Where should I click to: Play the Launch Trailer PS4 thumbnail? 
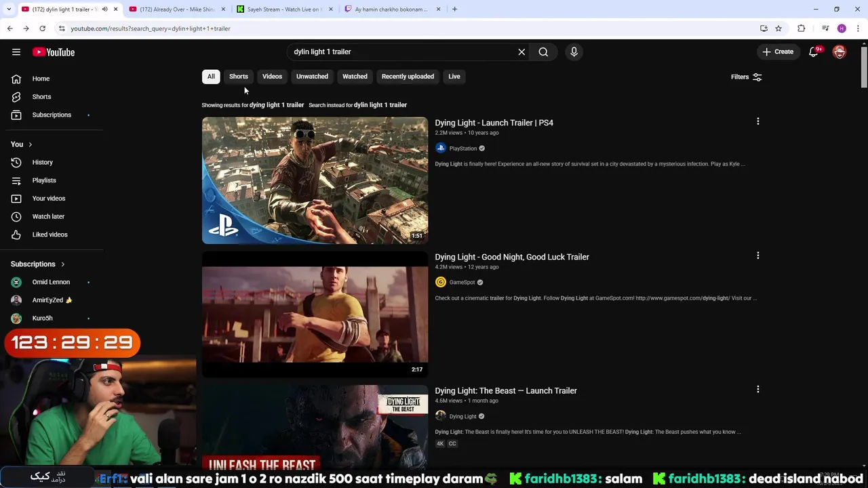click(x=315, y=180)
